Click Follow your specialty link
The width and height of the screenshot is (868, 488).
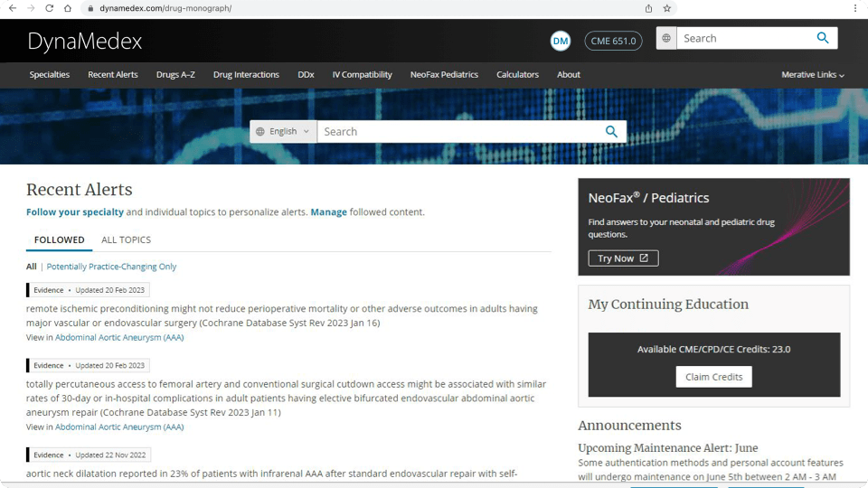(75, 211)
